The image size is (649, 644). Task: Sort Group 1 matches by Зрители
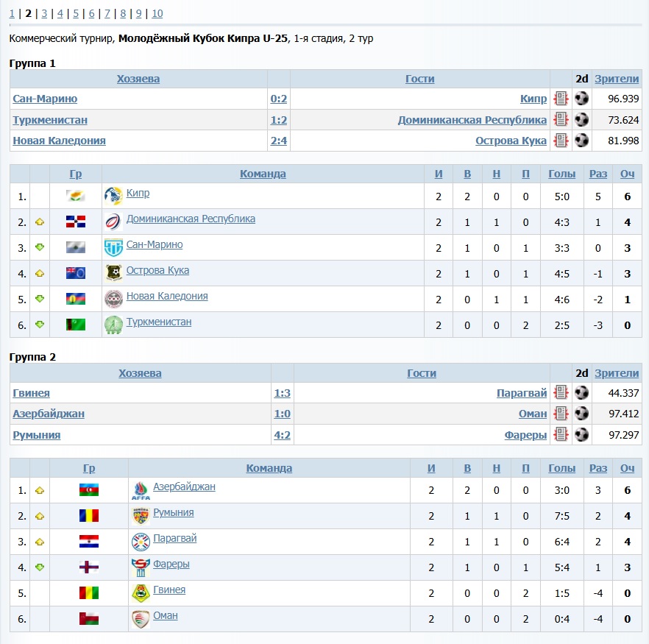[617, 79]
